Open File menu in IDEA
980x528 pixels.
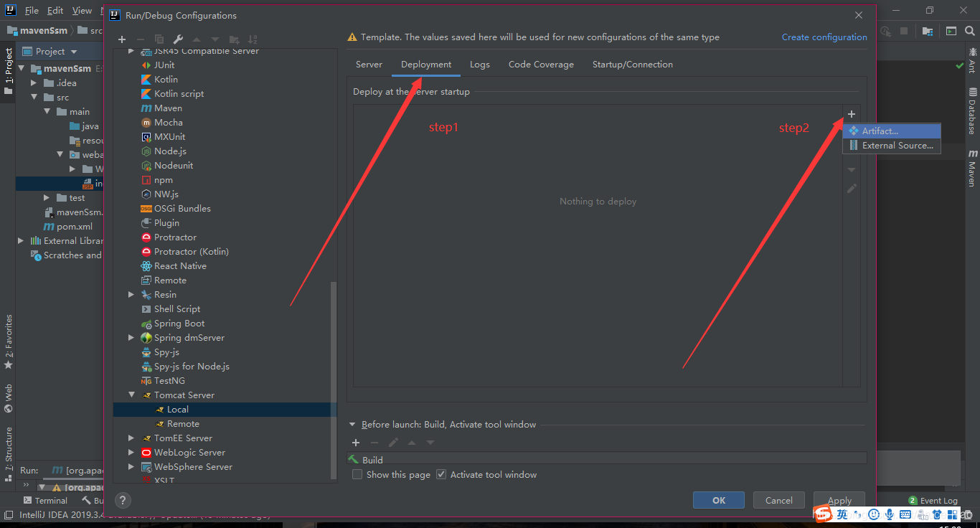point(32,11)
